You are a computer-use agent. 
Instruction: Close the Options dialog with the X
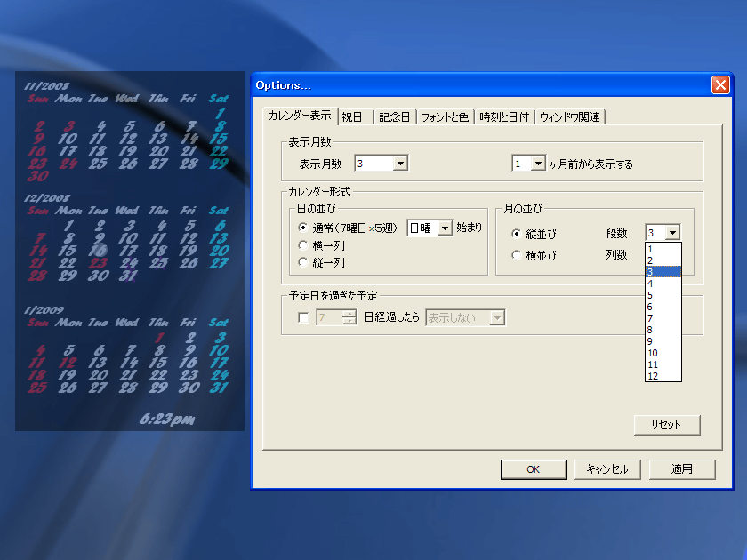click(x=720, y=85)
